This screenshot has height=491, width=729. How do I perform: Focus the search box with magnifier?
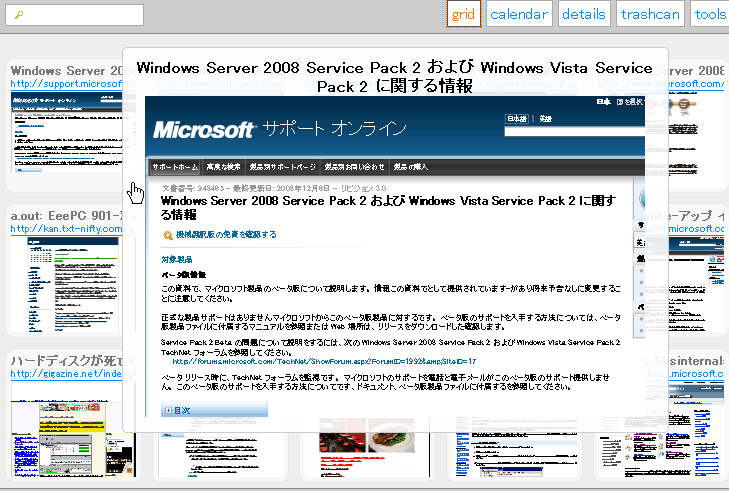point(74,15)
